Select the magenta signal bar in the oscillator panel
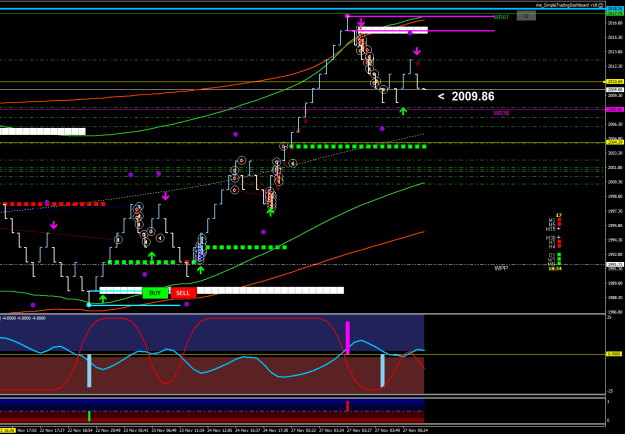The image size is (625, 434). pos(348,338)
